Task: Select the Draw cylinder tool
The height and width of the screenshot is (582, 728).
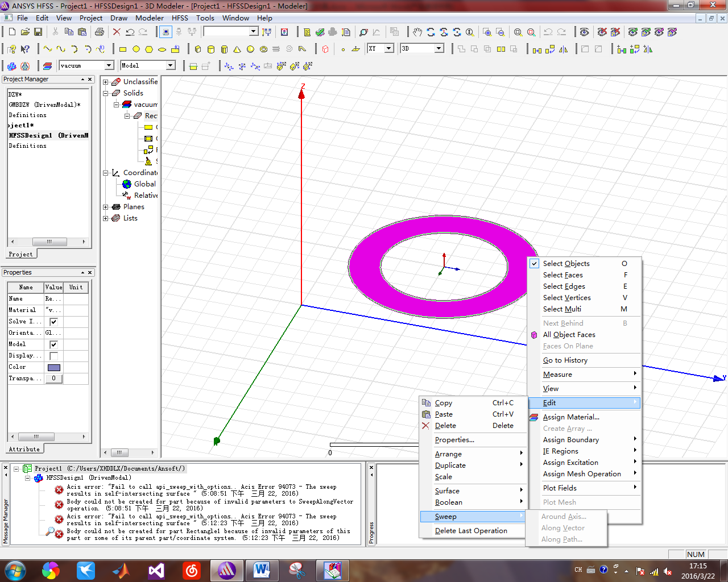Action: click(211, 49)
